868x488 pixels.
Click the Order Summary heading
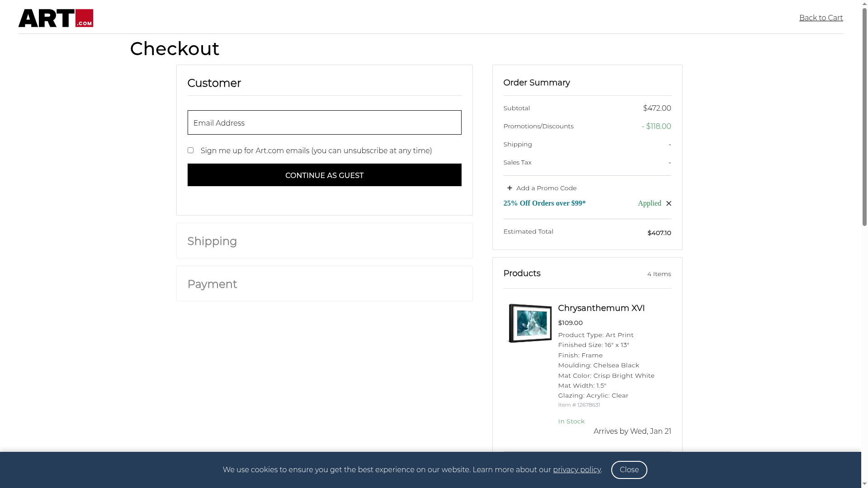pyautogui.click(x=536, y=83)
